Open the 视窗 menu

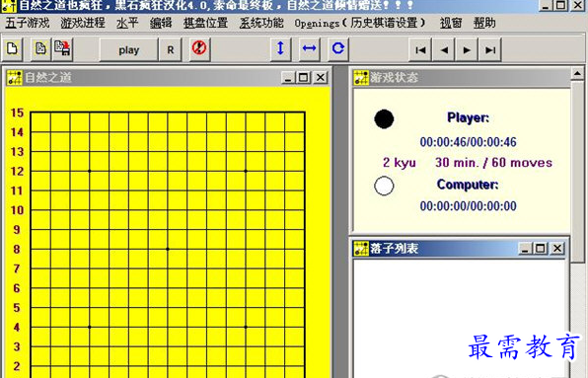coord(451,23)
